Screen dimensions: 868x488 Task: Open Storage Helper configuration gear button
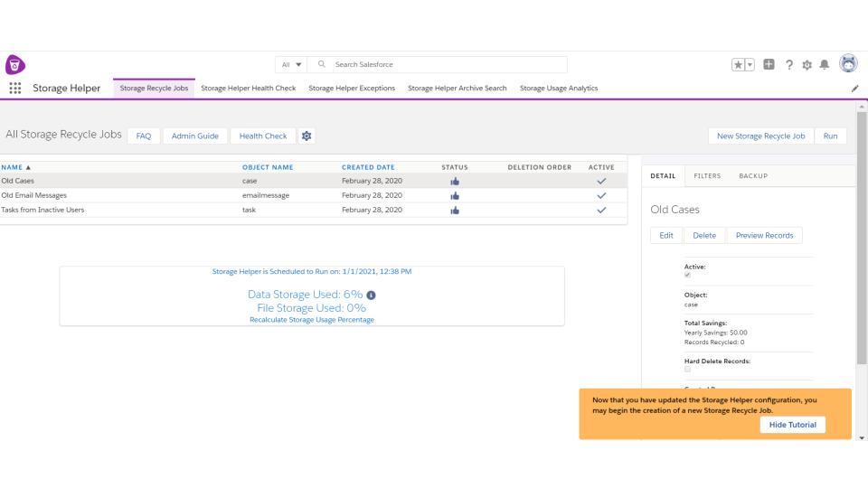pos(307,136)
